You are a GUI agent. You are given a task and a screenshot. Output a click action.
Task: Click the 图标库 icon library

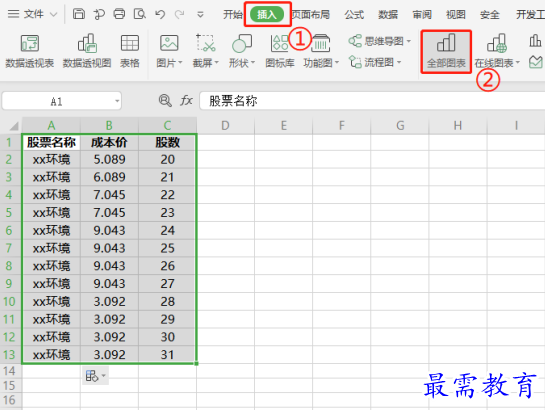[x=280, y=51]
